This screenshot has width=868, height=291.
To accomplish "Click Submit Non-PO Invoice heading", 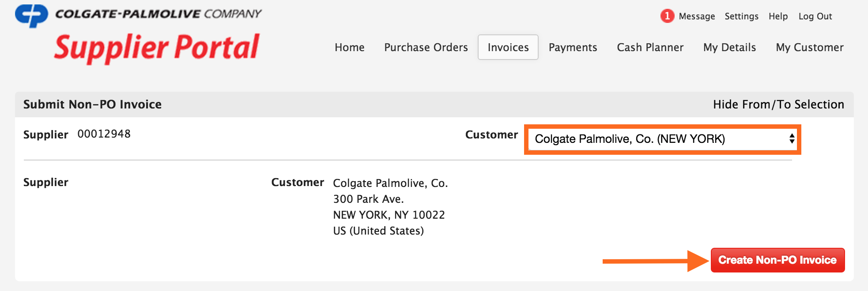I will point(92,104).
